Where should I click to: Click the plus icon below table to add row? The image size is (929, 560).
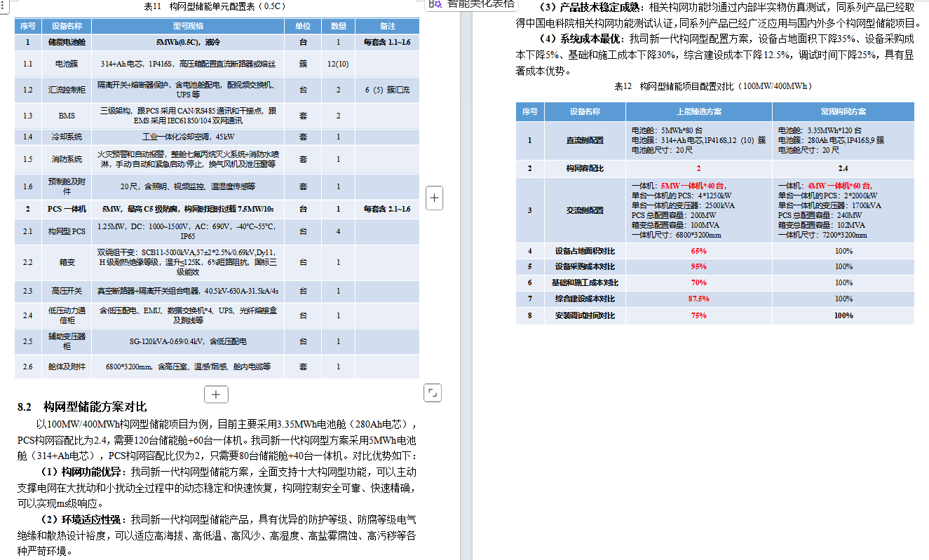point(216,395)
